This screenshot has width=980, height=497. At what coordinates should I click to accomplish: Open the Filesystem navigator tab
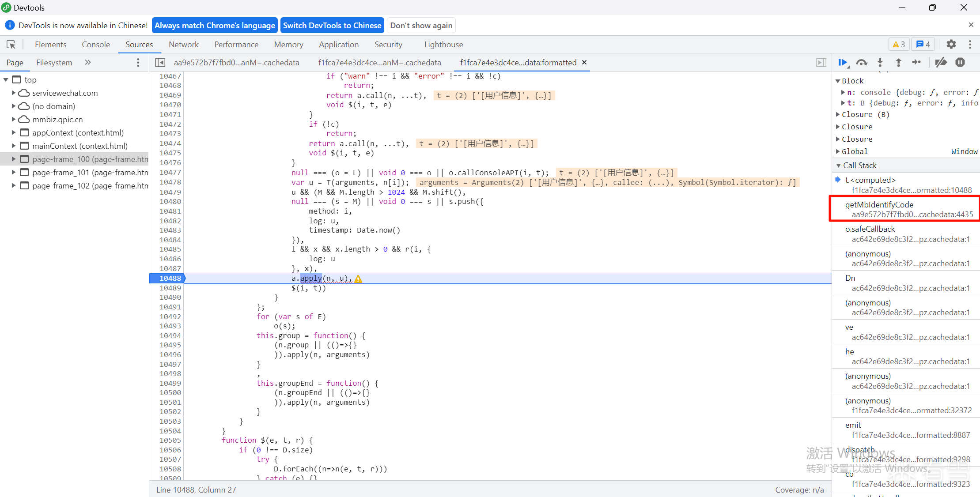tap(54, 63)
